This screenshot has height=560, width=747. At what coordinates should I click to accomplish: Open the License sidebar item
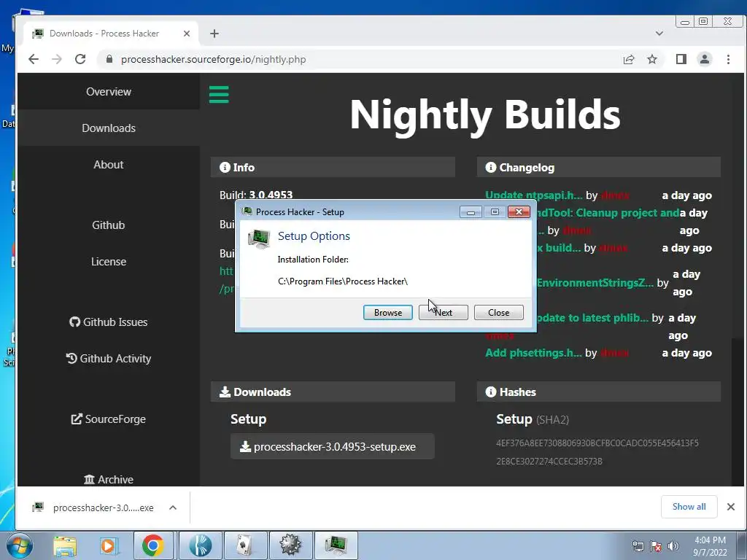[x=109, y=262]
